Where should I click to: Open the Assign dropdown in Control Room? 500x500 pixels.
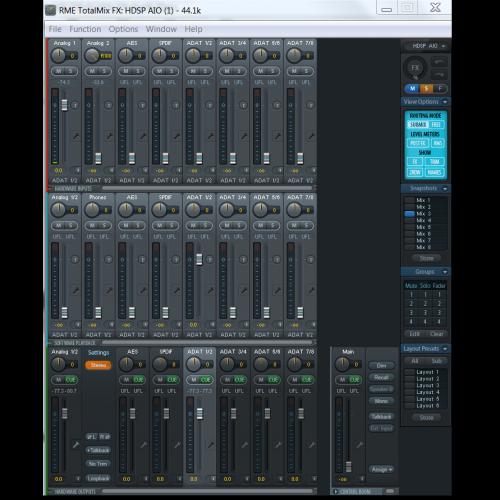pyautogui.click(x=382, y=469)
